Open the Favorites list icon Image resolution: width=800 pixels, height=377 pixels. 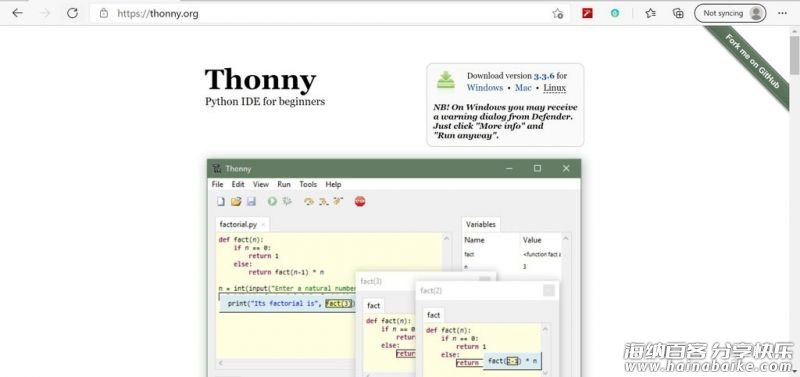pyautogui.click(x=651, y=13)
